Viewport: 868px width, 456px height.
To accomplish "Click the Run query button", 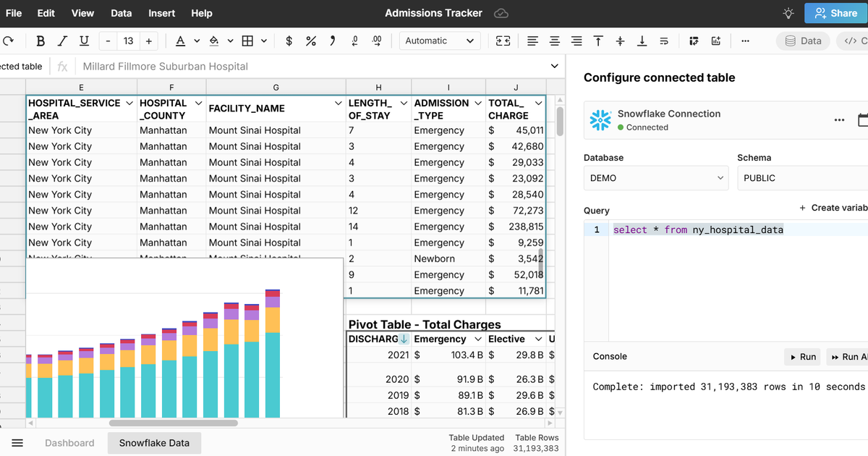I will coord(802,357).
